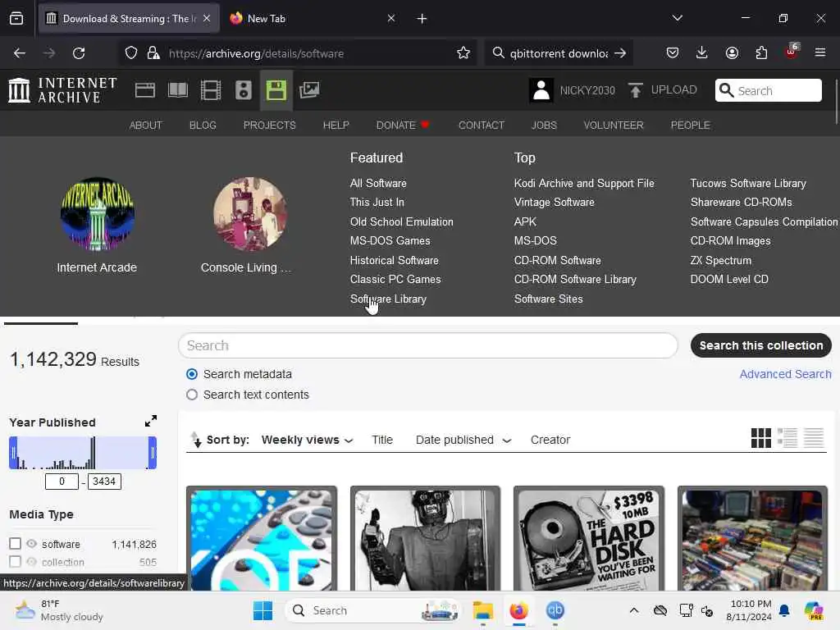Check the collection media type checkbox
This screenshot has width=840, height=630.
coord(15,561)
